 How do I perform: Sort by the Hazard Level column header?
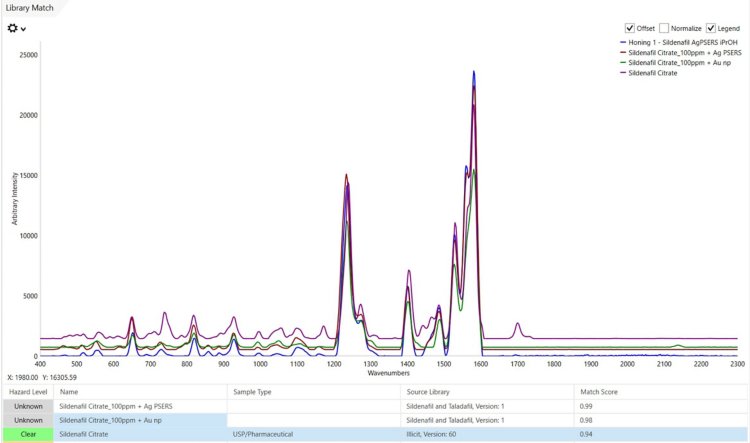click(x=28, y=392)
